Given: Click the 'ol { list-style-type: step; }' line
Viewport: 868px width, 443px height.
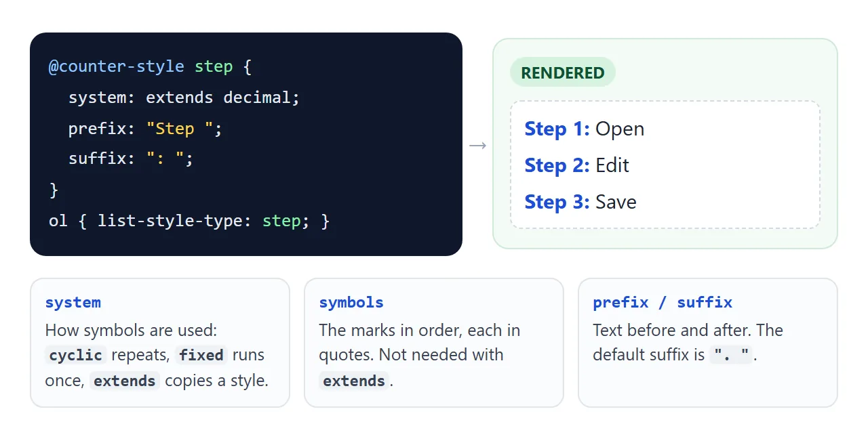Looking at the screenshot, I should (189, 221).
